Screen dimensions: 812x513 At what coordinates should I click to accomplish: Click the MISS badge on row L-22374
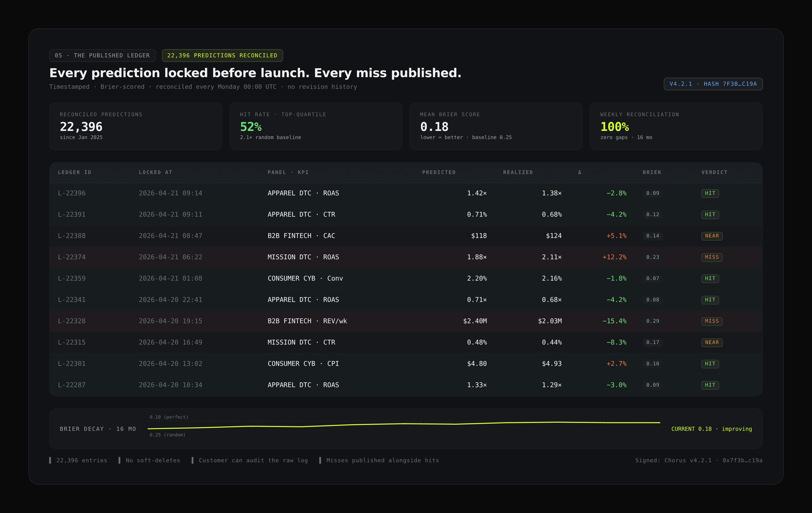click(x=712, y=257)
